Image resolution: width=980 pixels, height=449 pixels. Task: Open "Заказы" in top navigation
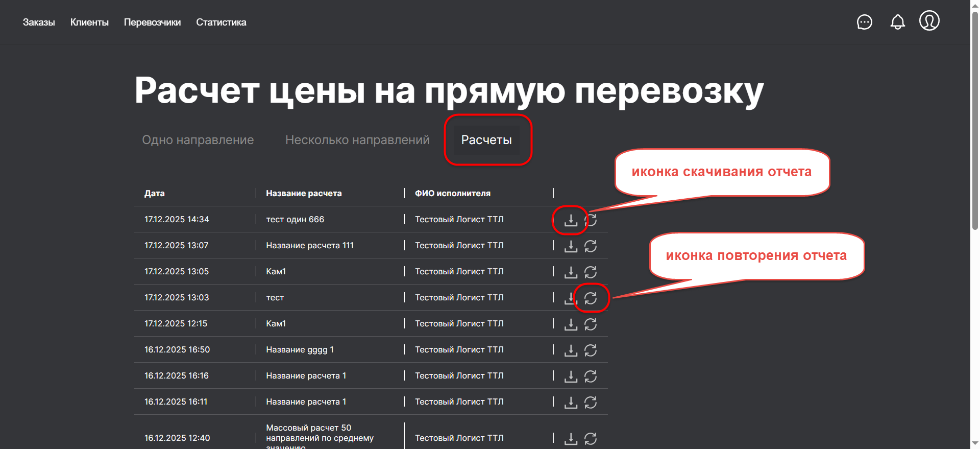point(39,22)
